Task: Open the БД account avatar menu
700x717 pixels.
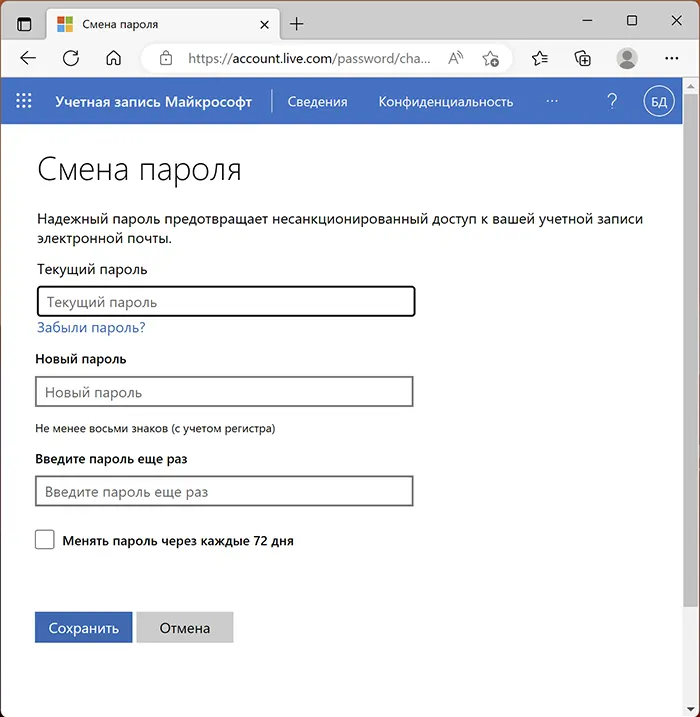Action: click(658, 101)
